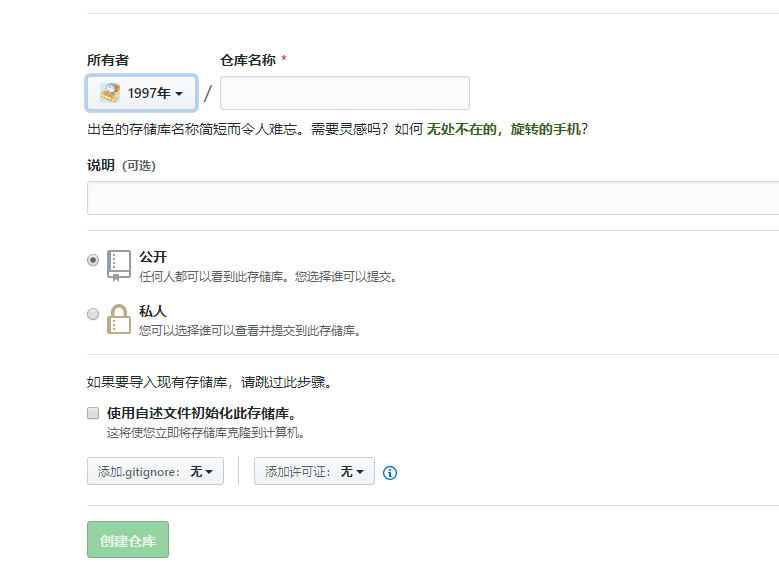The image size is (779, 583).
Task: Use the suggested name 无处不在的，旋转的手机
Action: pyautogui.click(x=504, y=129)
